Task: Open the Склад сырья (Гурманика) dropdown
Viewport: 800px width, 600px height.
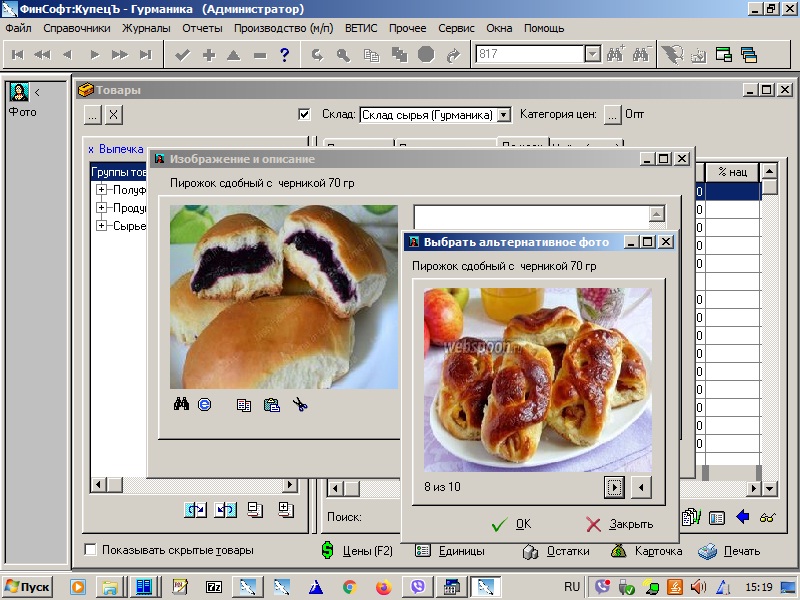Action: click(504, 115)
